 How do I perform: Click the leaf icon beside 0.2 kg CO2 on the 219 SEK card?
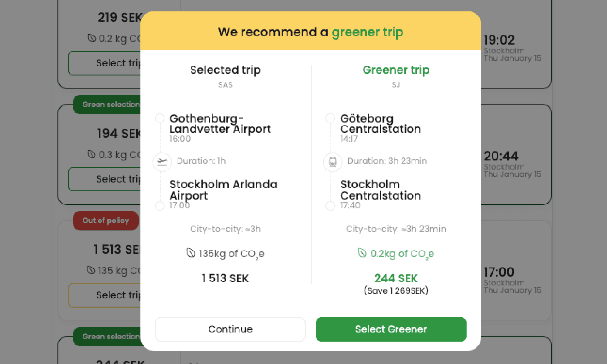coord(91,39)
